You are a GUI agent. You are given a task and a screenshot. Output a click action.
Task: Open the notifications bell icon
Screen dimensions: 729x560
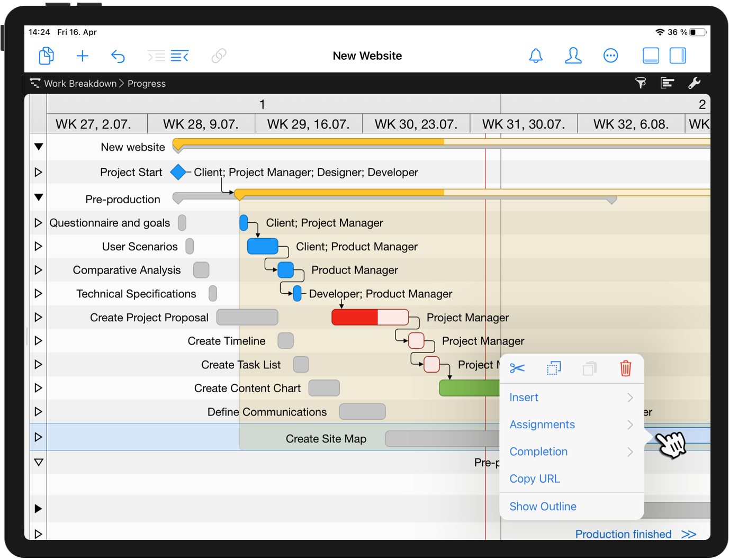[536, 56]
